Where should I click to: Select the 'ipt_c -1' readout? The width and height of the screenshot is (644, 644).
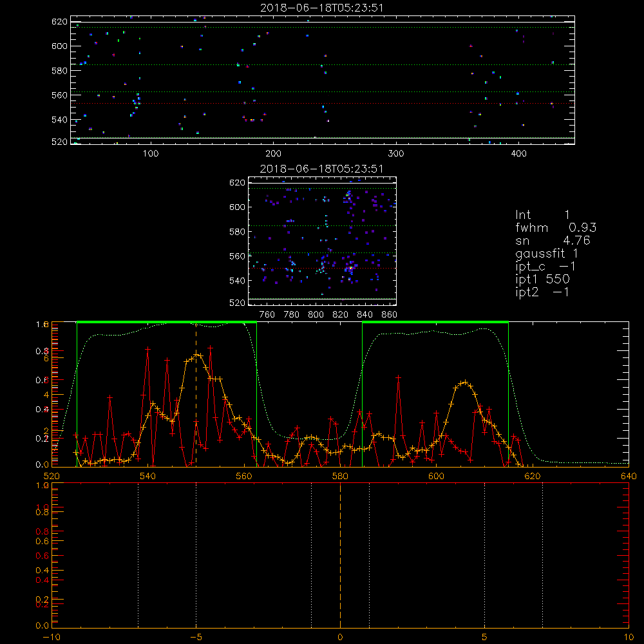click(545, 267)
